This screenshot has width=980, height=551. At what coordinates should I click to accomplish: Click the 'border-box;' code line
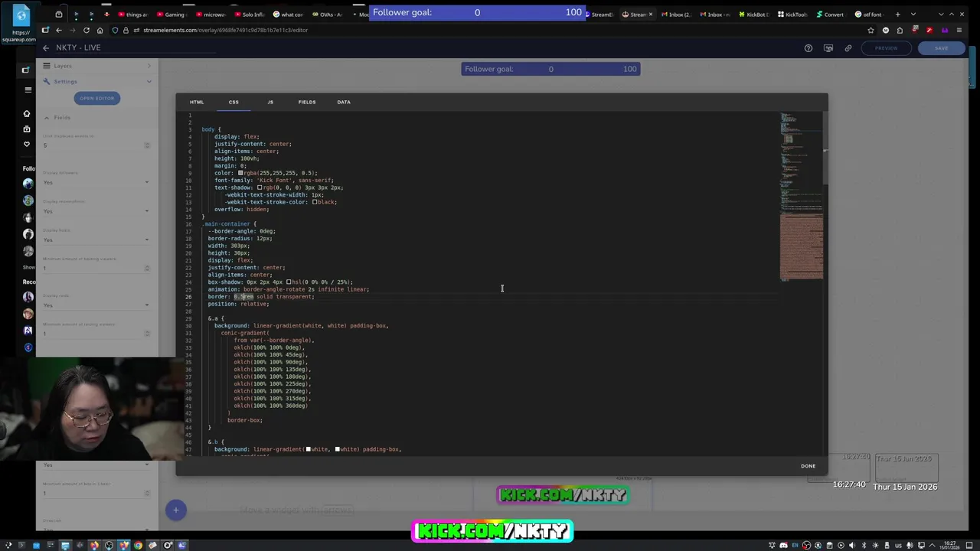tap(245, 420)
